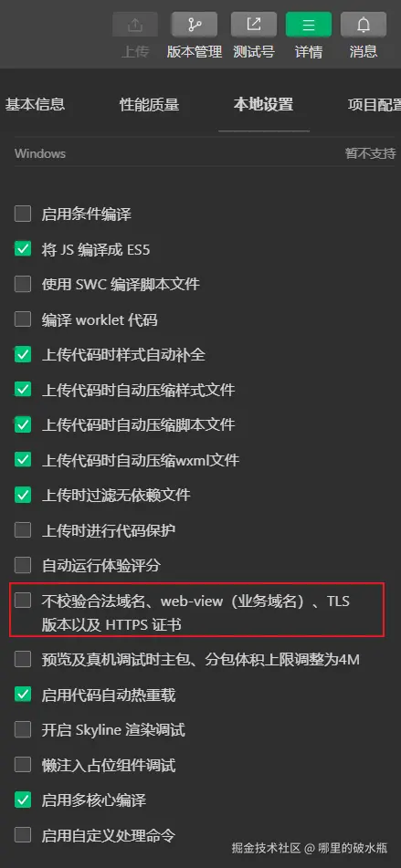Viewport: 401px width, 868px height.
Task: Check 启用自定义处理命令 box
Action: (x=23, y=835)
